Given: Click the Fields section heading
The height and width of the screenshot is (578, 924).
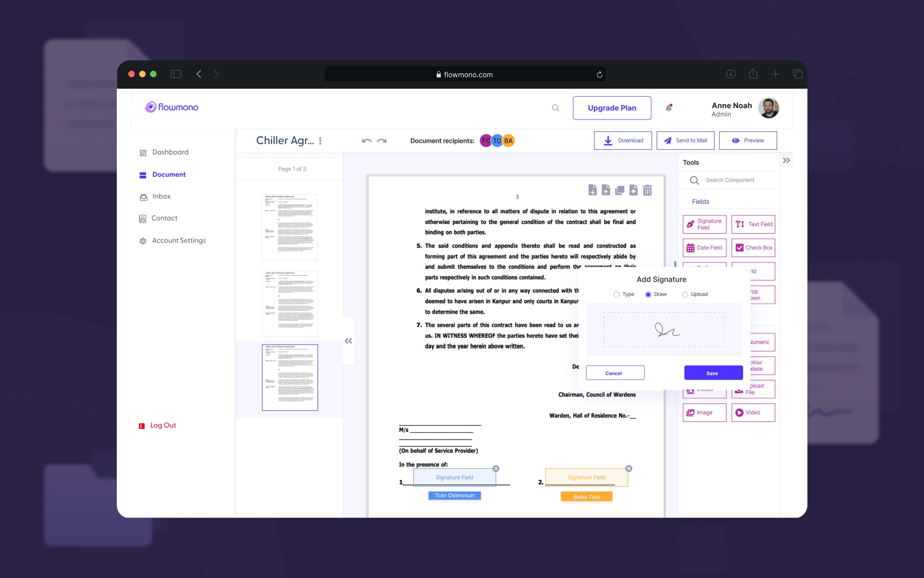Looking at the screenshot, I should (700, 202).
